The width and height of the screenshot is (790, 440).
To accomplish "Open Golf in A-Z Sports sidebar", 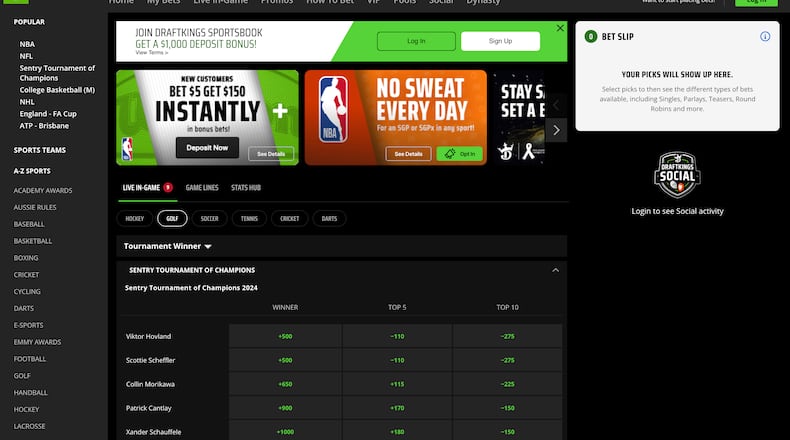I will point(22,375).
